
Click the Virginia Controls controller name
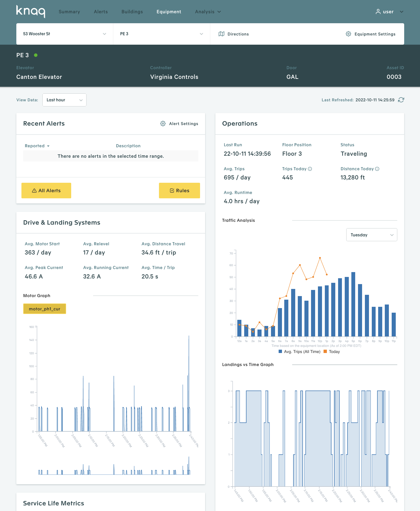174,77
